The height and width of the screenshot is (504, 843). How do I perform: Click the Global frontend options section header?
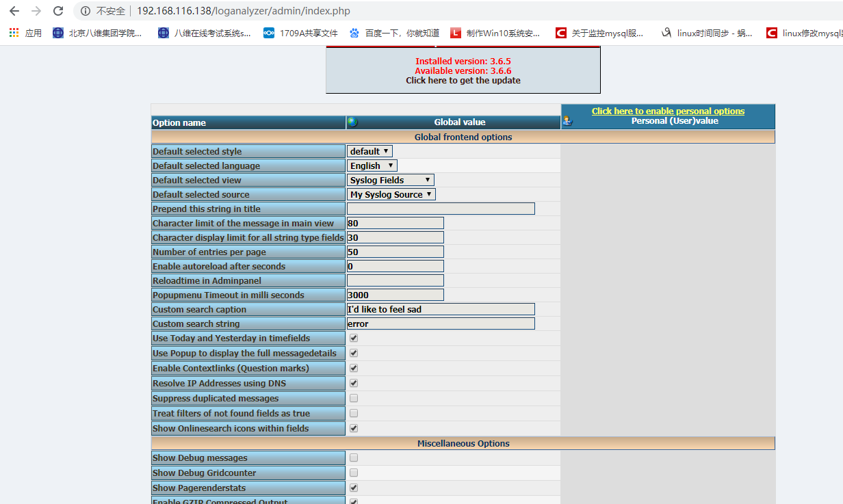pyautogui.click(x=463, y=137)
